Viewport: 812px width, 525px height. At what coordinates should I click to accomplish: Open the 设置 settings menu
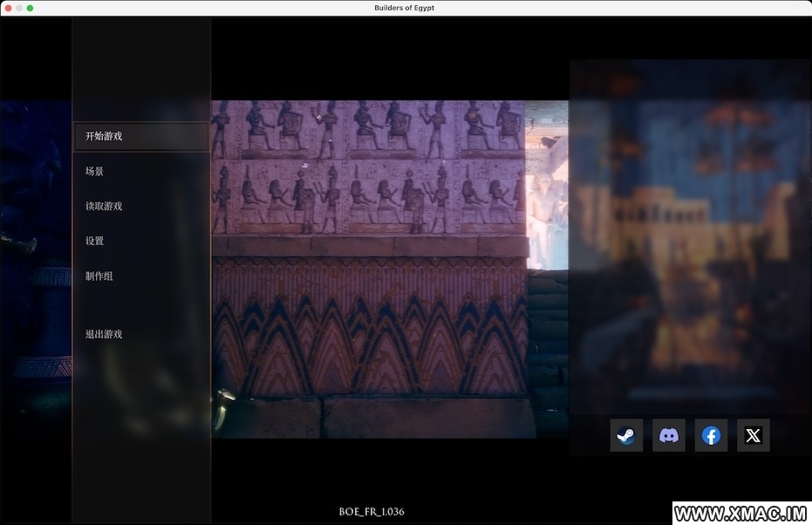click(94, 242)
